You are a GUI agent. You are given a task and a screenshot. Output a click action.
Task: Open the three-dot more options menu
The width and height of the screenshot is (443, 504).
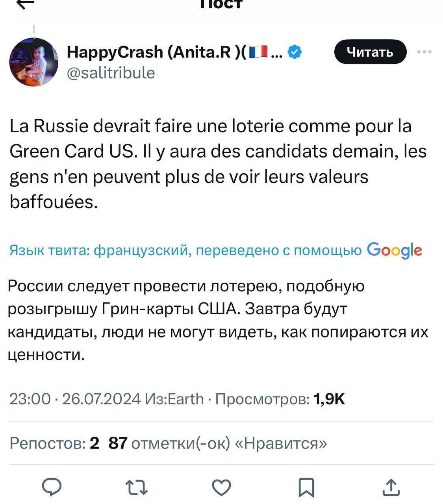point(424,52)
